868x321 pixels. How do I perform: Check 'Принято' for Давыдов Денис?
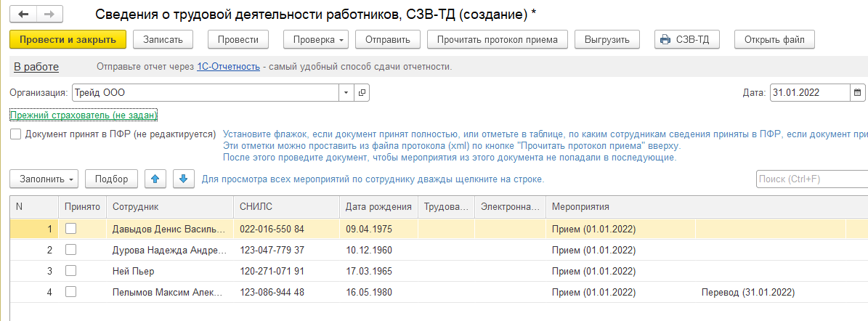(x=70, y=229)
